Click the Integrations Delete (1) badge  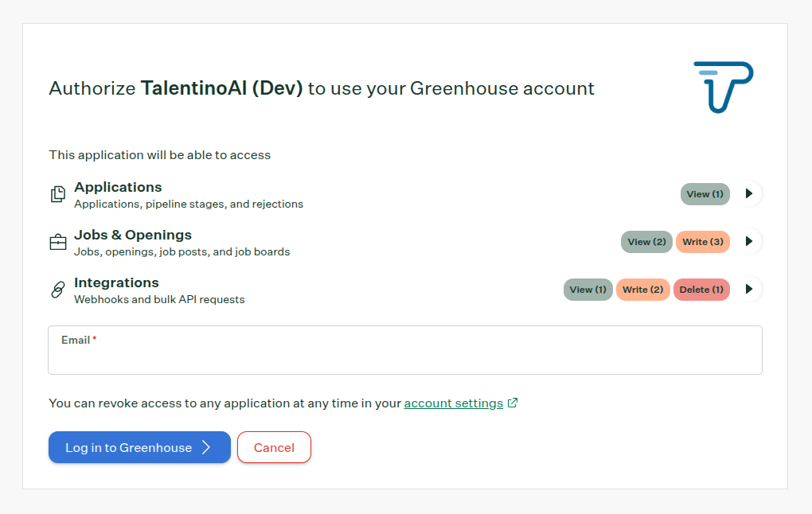point(701,290)
